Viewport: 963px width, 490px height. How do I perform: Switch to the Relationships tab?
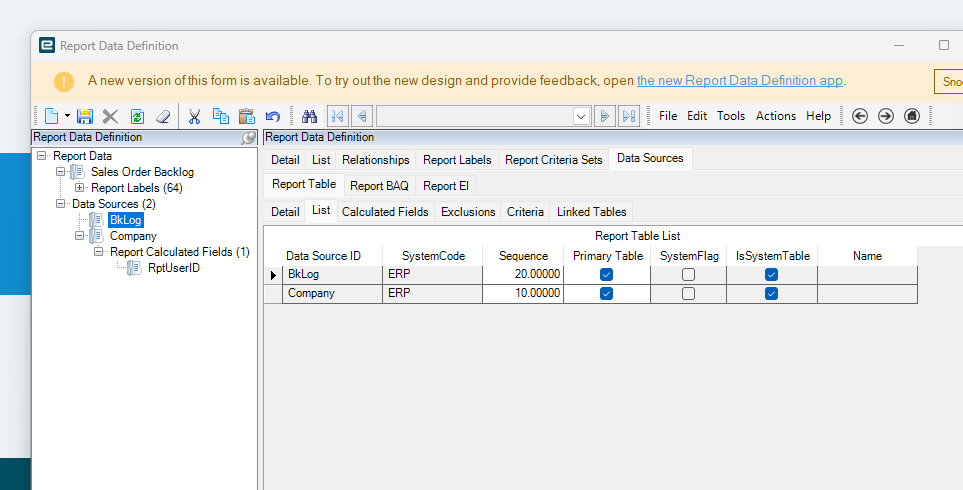click(x=376, y=160)
